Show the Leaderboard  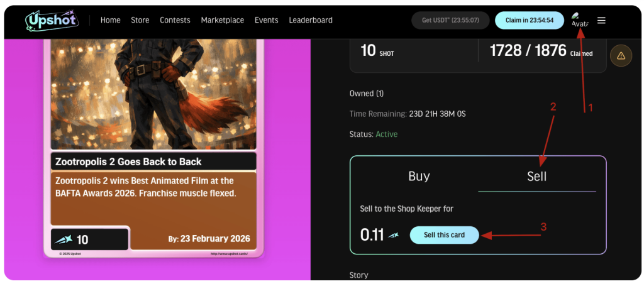click(x=311, y=20)
